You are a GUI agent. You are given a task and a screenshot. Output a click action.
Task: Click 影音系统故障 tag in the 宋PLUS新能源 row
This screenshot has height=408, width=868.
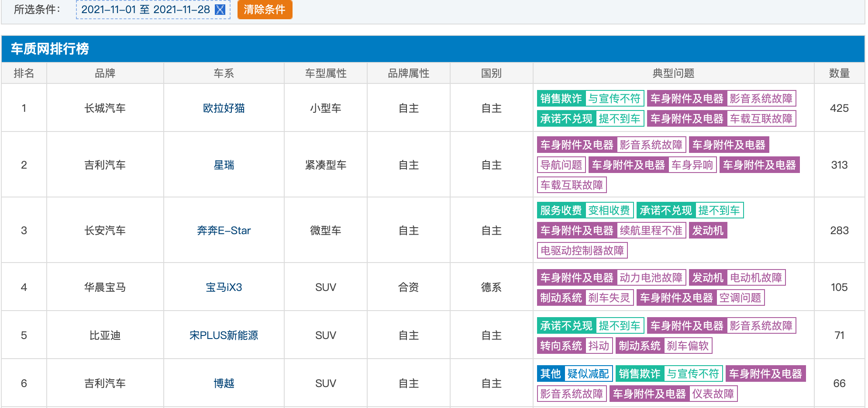click(x=761, y=326)
